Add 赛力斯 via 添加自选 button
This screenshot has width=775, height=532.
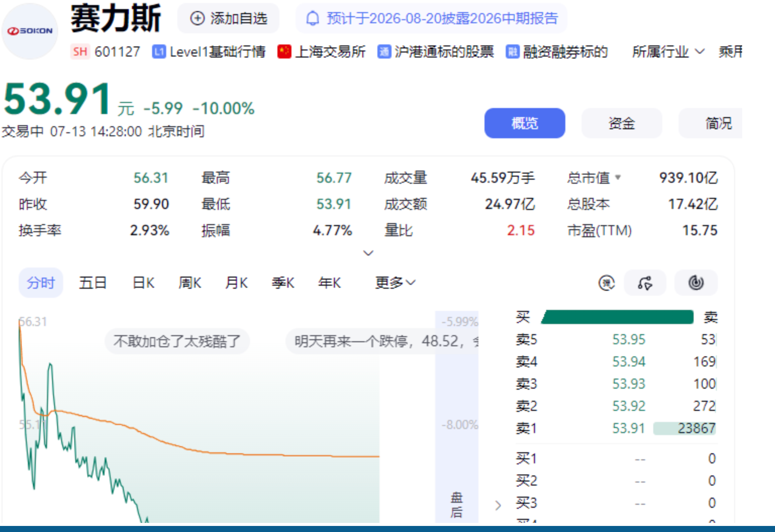228,19
